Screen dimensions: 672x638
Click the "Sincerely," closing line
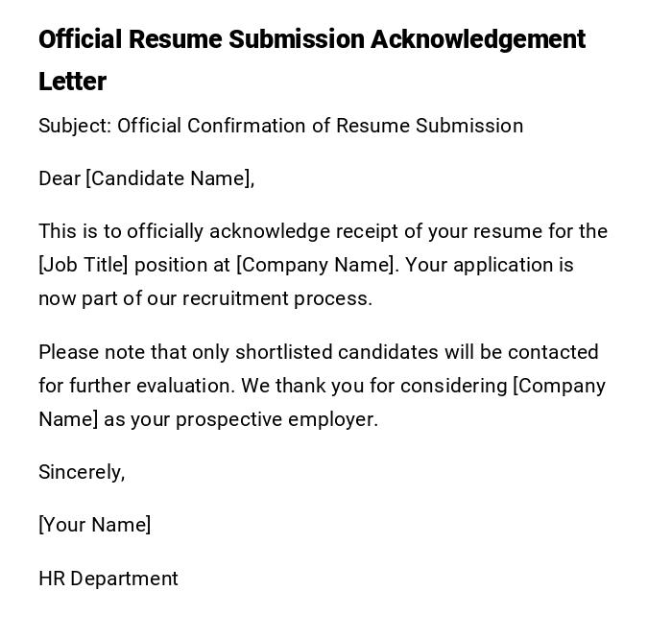pyautogui.click(x=82, y=472)
